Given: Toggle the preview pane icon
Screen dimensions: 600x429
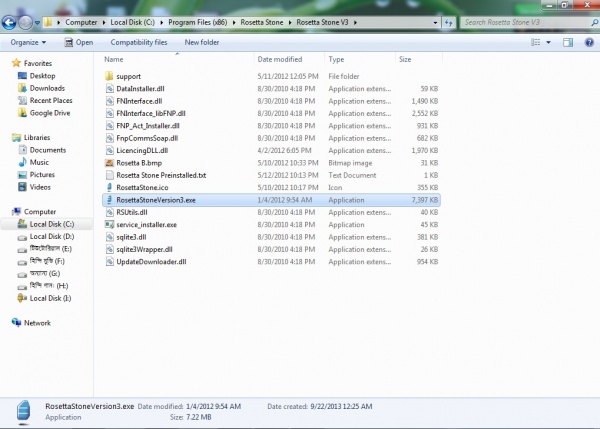Looking at the screenshot, I should (568, 42).
